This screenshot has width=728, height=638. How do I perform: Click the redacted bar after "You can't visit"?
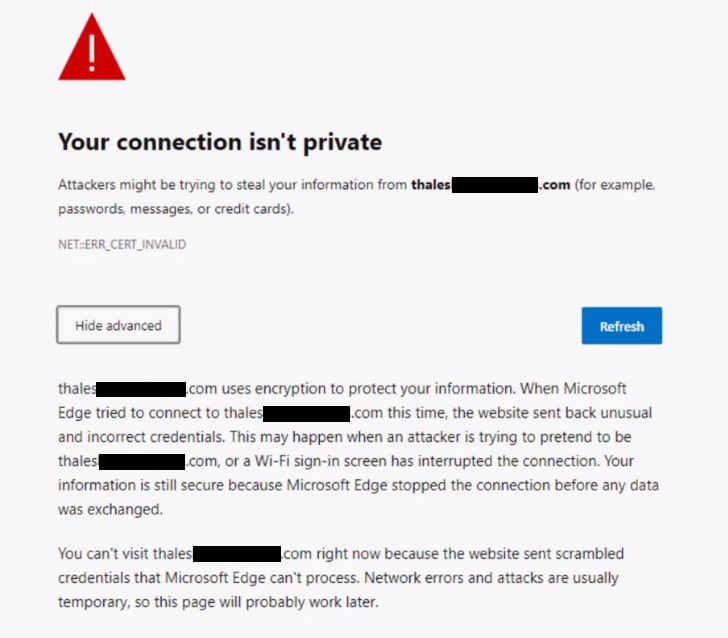(x=237, y=553)
